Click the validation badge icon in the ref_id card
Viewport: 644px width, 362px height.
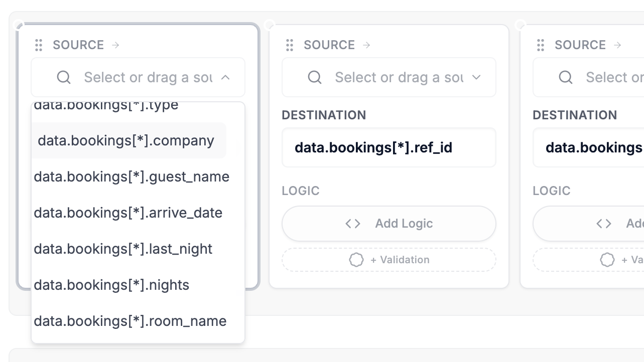click(x=356, y=260)
